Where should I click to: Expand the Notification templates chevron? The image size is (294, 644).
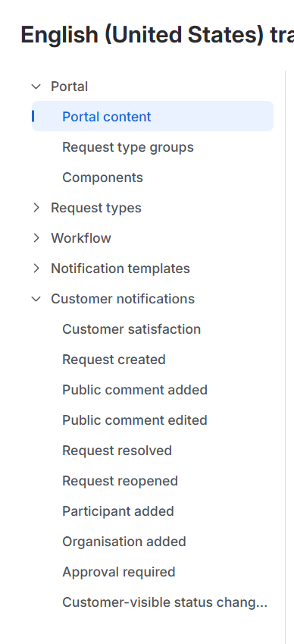point(36,269)
